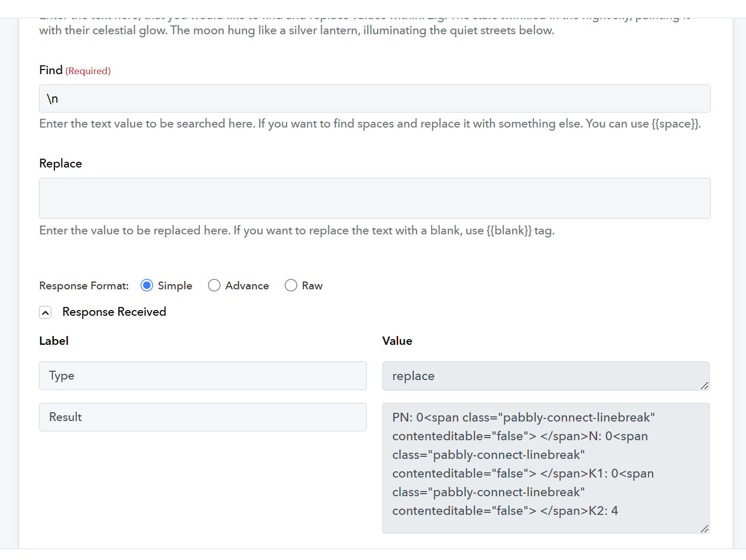Focus the empty Replace text box
The image size is (746, 560).
(374, 198)
